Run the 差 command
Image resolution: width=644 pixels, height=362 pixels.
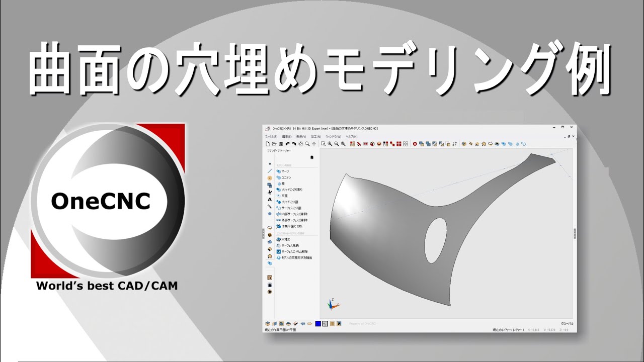280,184
